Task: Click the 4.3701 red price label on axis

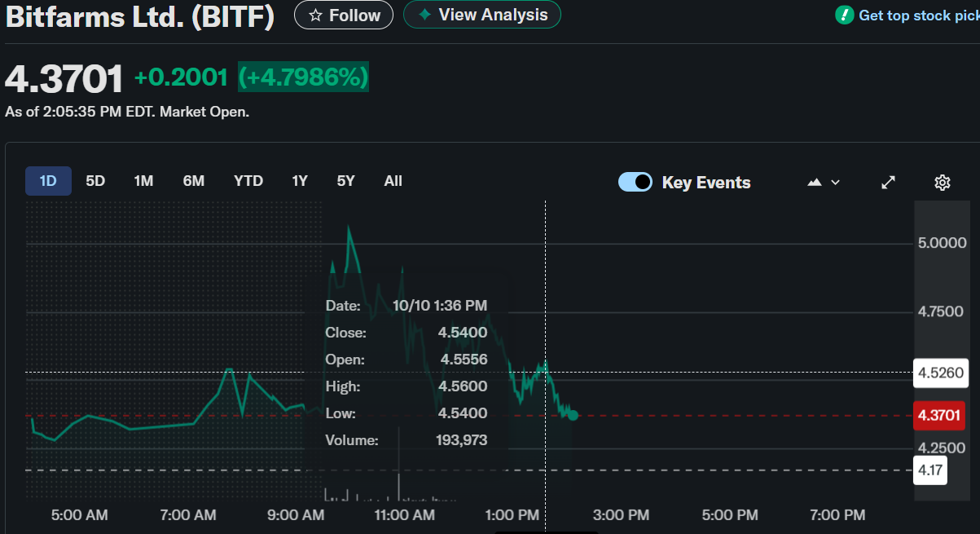Action: coord(938,415)
